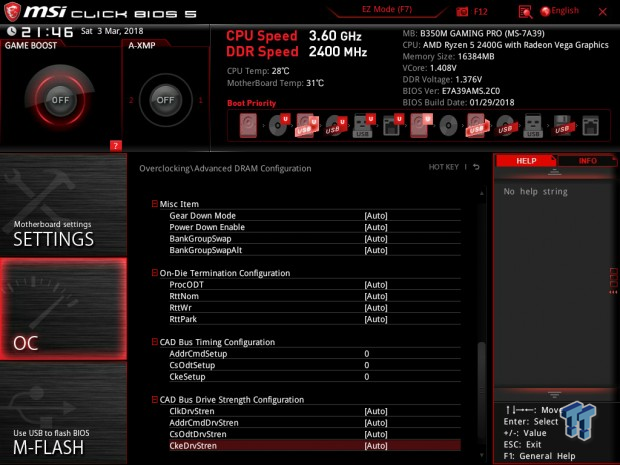Select A-XMP profile 1
Viewport: 620px width, 465px height.
(200, 100)
